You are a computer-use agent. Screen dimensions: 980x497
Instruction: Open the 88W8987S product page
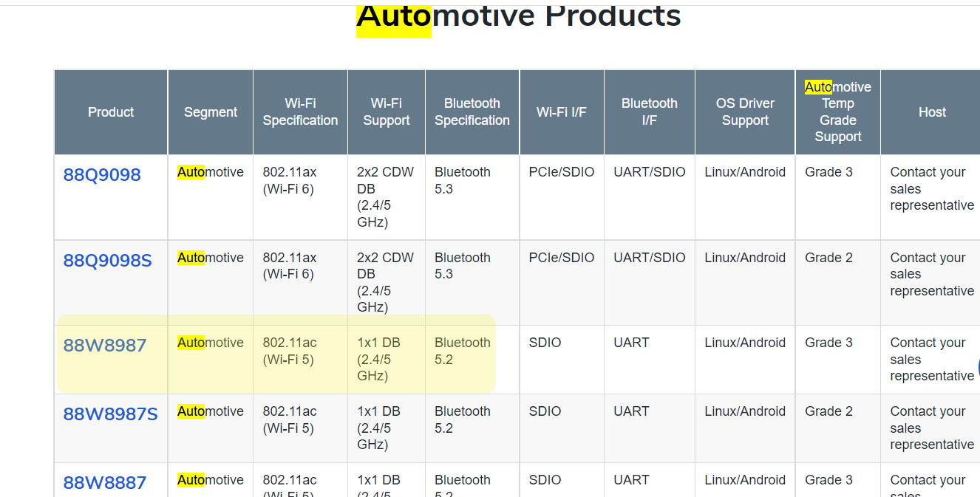pos(109,414)
